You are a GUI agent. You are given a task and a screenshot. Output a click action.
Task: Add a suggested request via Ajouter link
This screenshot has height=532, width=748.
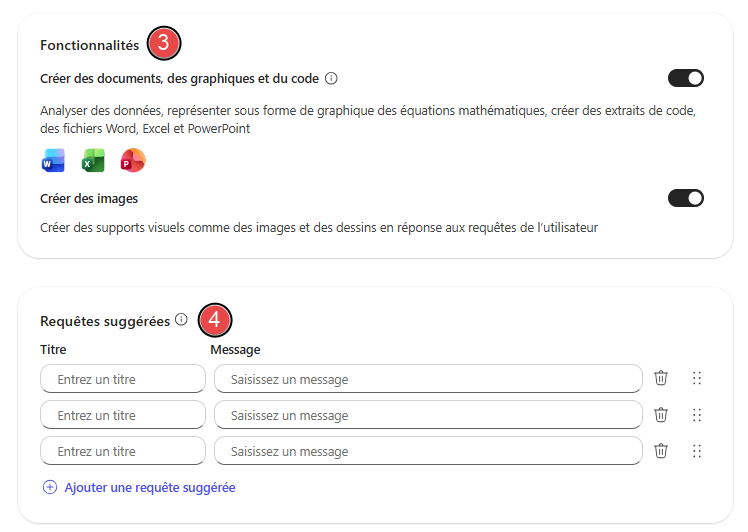coord(150,488)
